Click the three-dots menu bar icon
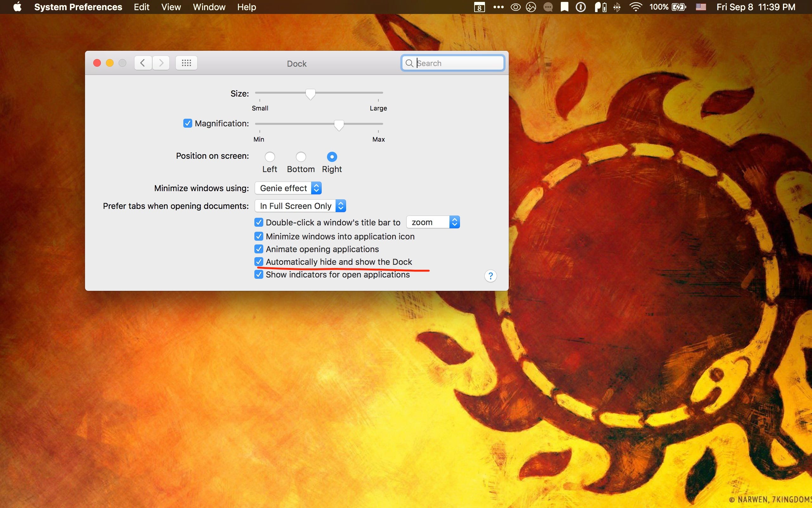812x508 pixels. [499, 7]
